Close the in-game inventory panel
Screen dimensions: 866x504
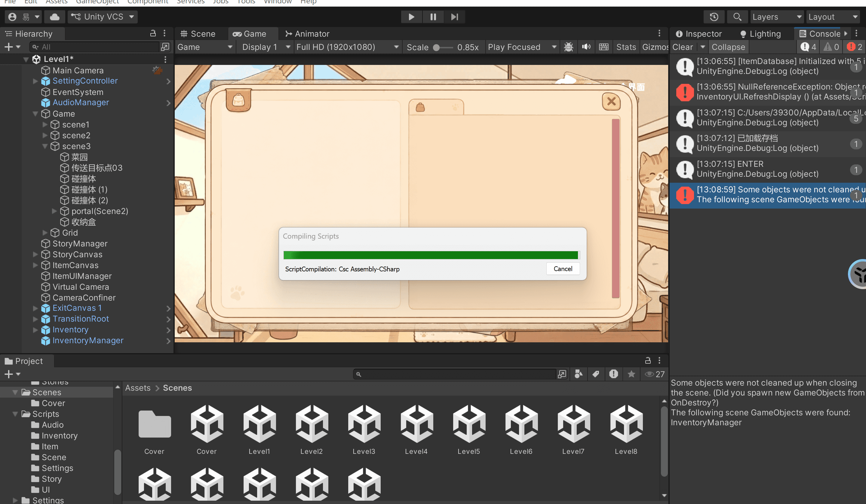click(x=611, y=101)
